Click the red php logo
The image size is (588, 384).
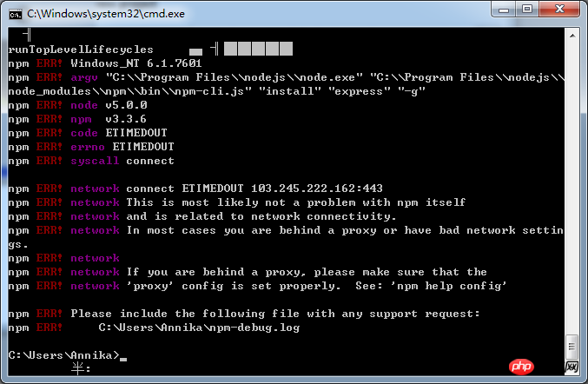(521, 367)
